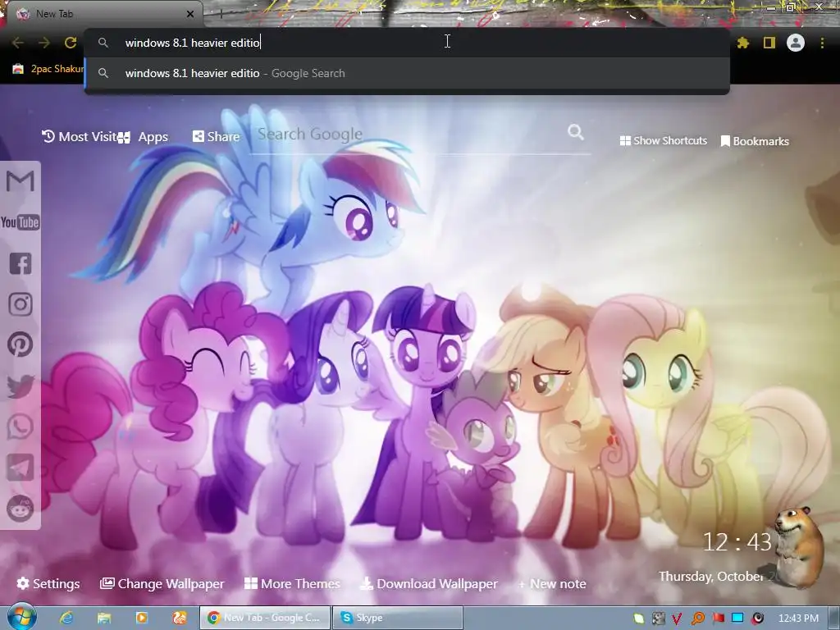
Task: Click the red V tray icon
Action: pos(677,619)
